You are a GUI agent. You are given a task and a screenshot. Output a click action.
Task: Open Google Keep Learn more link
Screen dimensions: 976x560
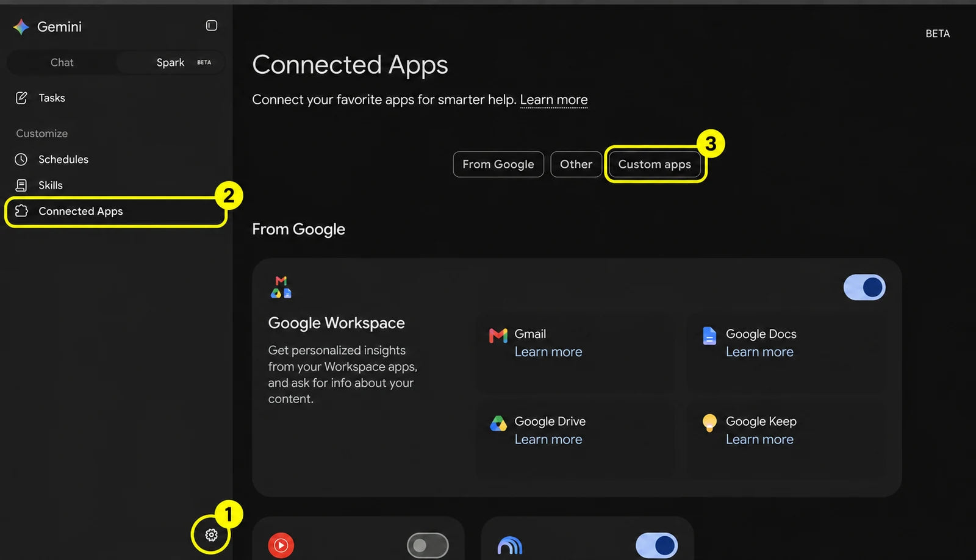pos(759,439)
